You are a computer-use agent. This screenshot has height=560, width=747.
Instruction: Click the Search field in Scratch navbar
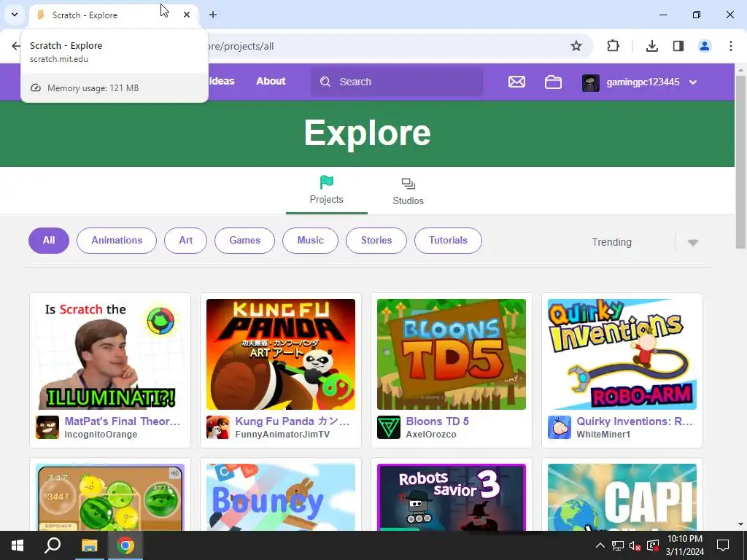pos(397,82)
